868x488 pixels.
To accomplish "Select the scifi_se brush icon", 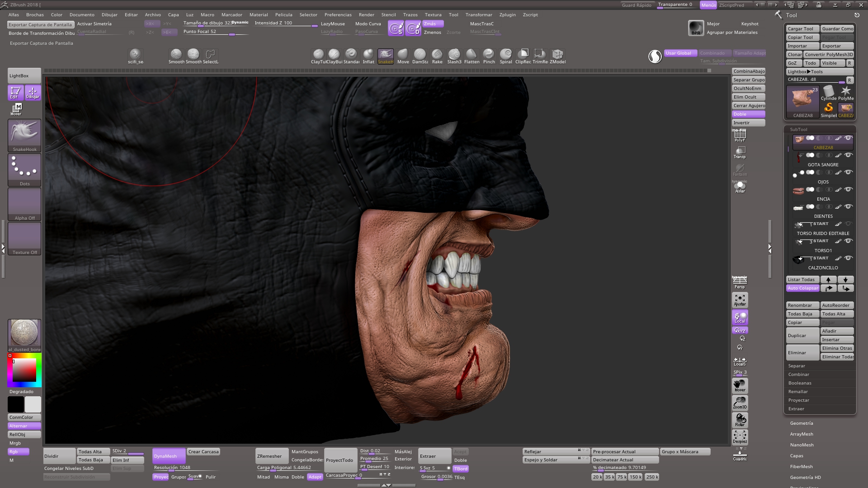I will click(x=135, y=56).
